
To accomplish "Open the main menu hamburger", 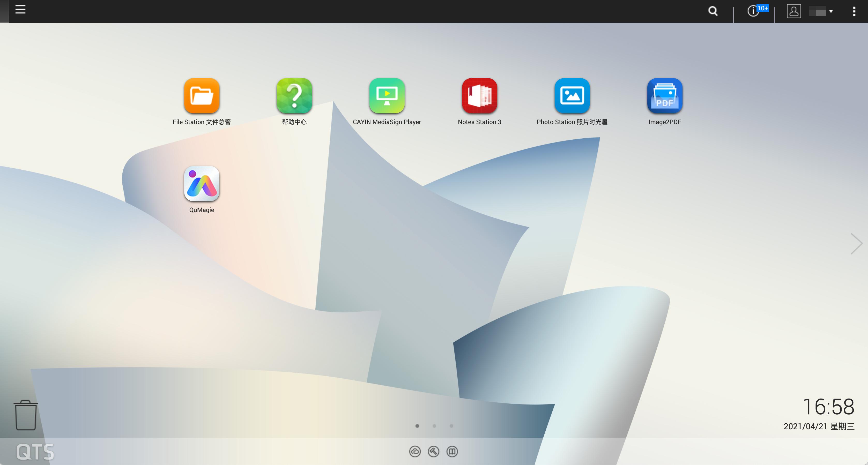I will [20, 9].
